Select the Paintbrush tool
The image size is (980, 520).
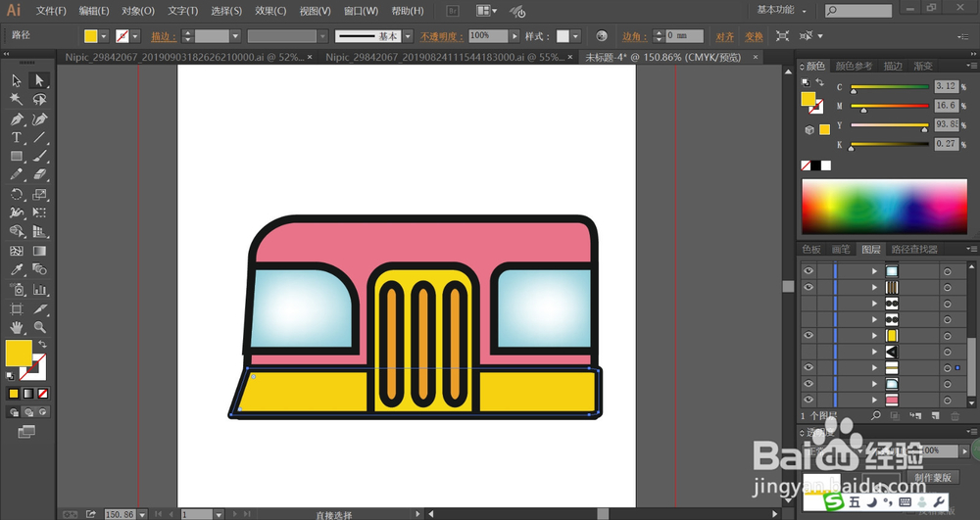click(39, 156)
